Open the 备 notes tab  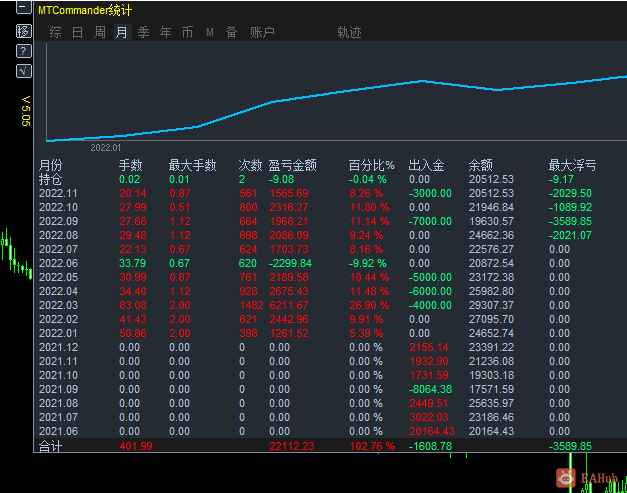click(231, 32)
